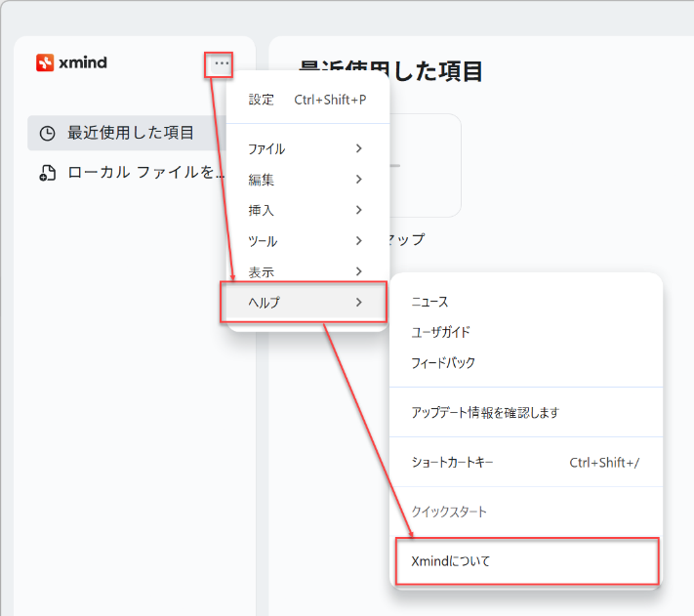Open 設定 from the menu

tap(307, 100)
